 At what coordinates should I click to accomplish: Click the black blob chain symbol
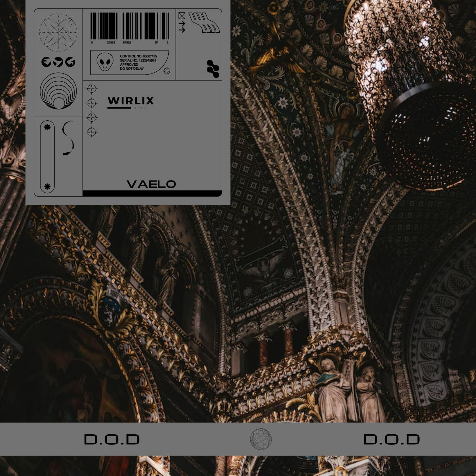tap(213, 69)
